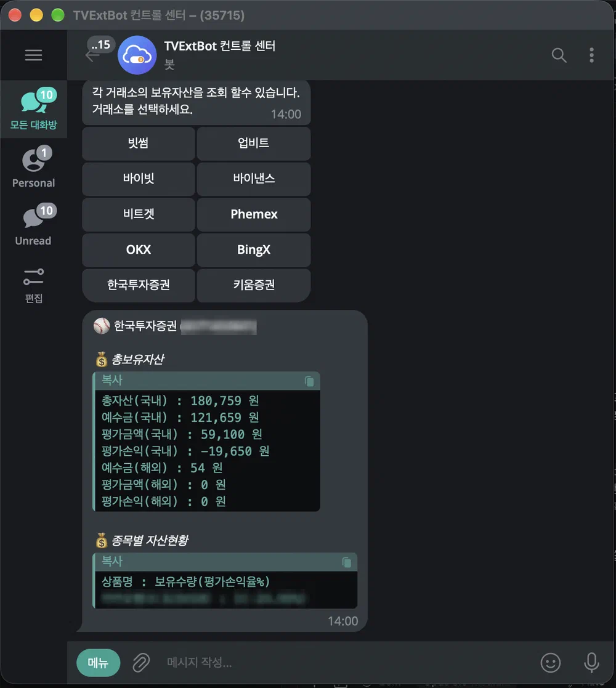Choose the 바이낸스 exchange button
Screen dimensions: 616x688
[x=254, y=179]
